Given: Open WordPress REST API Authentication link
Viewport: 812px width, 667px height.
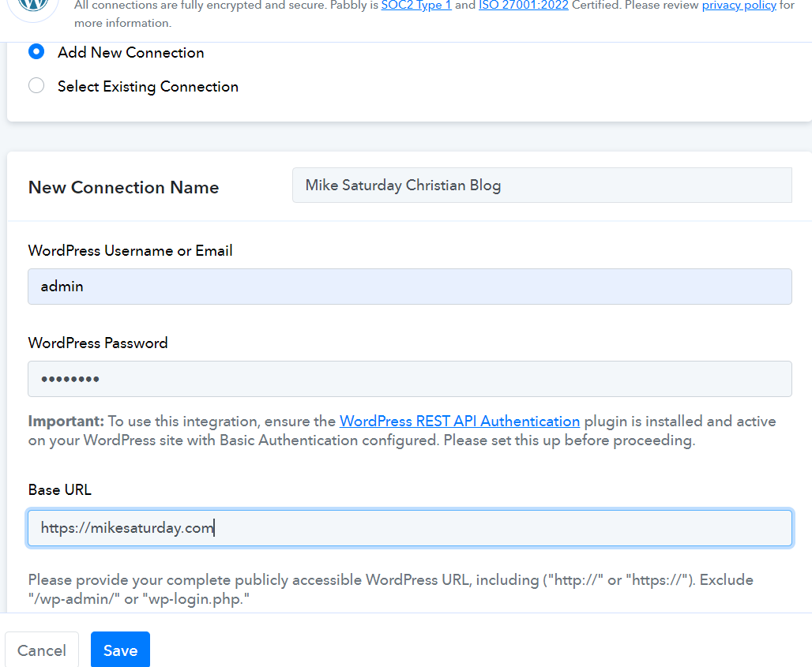Looking at the screenshot, I should [460, 422].
